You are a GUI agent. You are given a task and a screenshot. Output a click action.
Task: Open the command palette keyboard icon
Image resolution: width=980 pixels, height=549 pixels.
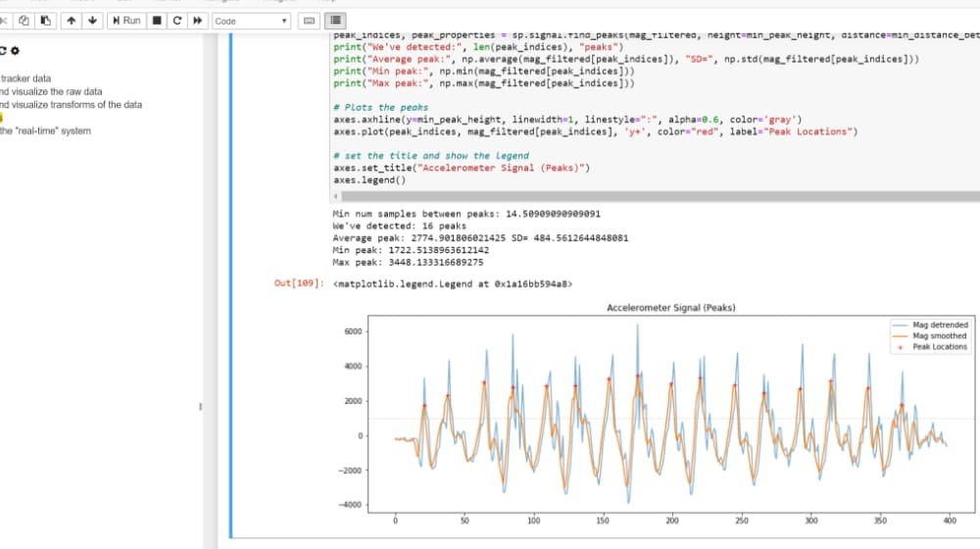pyautogui.click(x=309, y=21)
